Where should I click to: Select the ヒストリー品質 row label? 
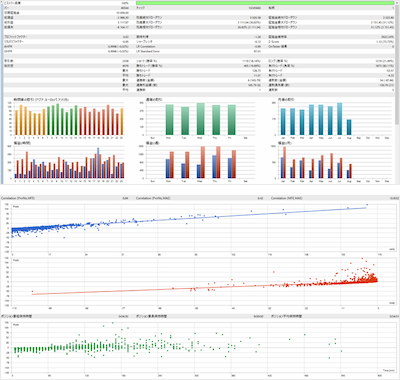[12, 3]
